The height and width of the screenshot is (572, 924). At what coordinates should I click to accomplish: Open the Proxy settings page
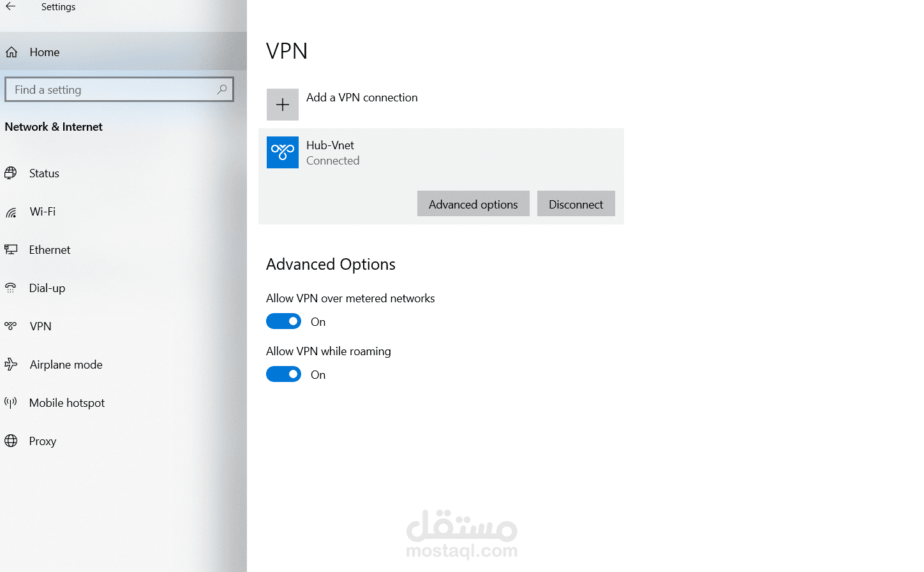(43, 441)
